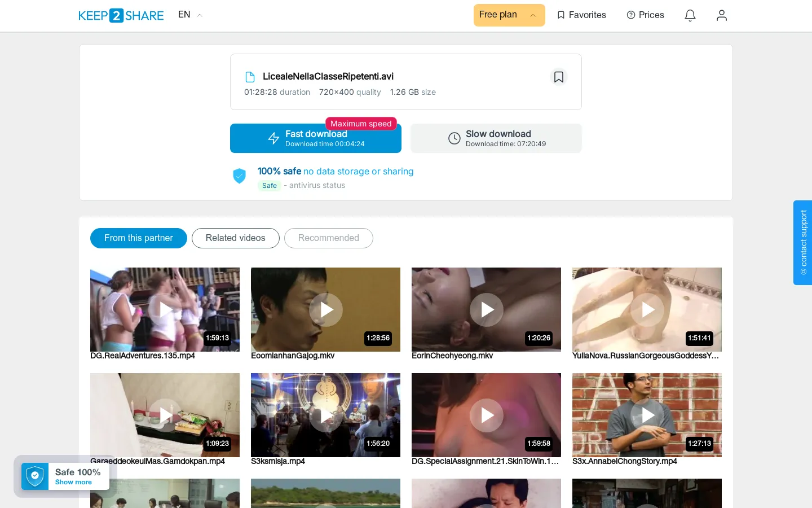
Task: Click the 1:20:26 duration badge
Action: pos(539,338)
